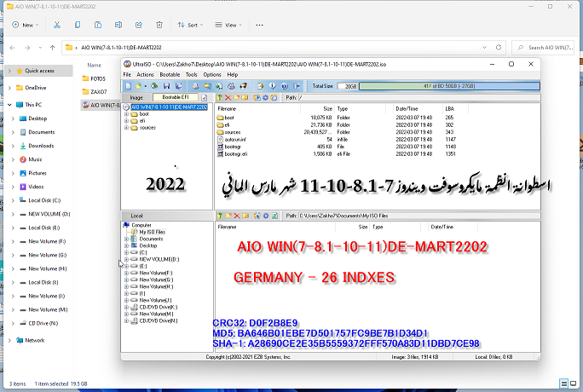Click the Delete trash icon in Explorer
The height and width of the screenshot is (392, 583).
(161, 25)
